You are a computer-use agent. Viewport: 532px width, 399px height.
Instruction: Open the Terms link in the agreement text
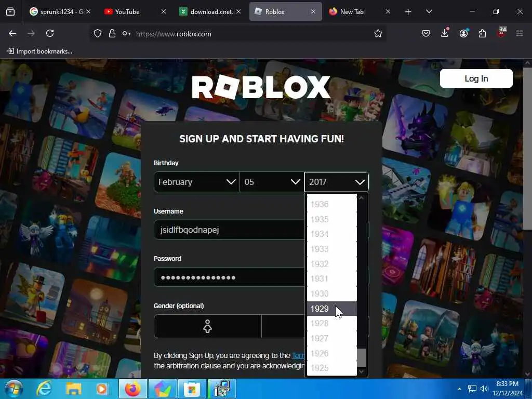[x=298, y=355]
